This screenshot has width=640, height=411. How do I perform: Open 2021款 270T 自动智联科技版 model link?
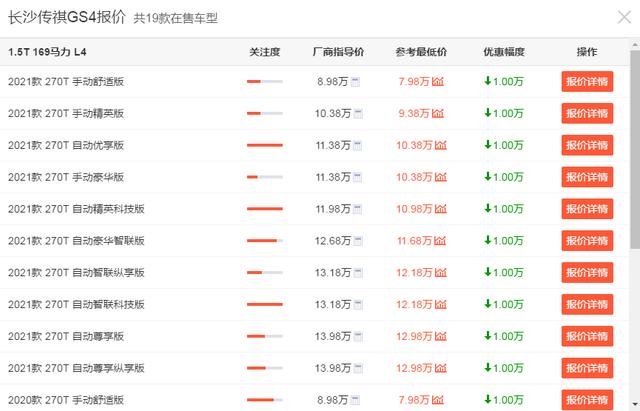pos(76,304)
